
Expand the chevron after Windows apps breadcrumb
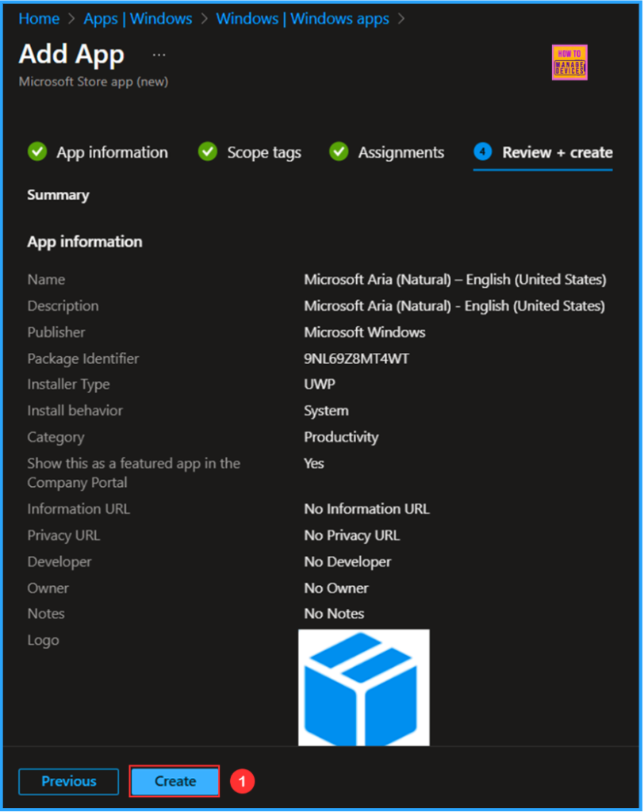point(401,18)
